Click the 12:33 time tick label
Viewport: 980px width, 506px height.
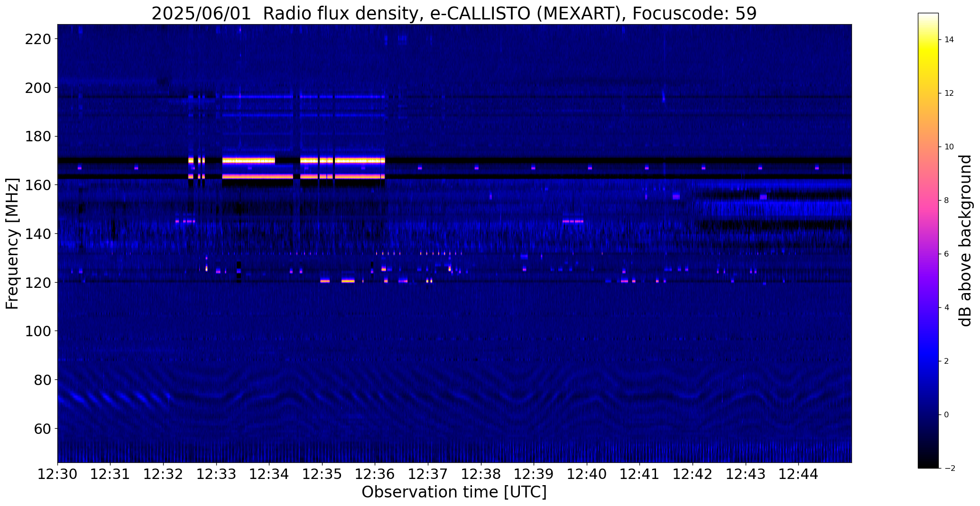216,474
